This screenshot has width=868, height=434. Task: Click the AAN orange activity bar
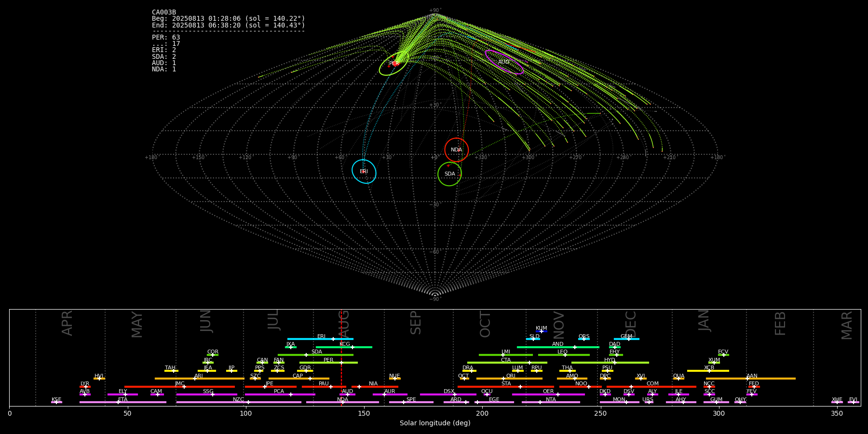[x=751, y=379]
